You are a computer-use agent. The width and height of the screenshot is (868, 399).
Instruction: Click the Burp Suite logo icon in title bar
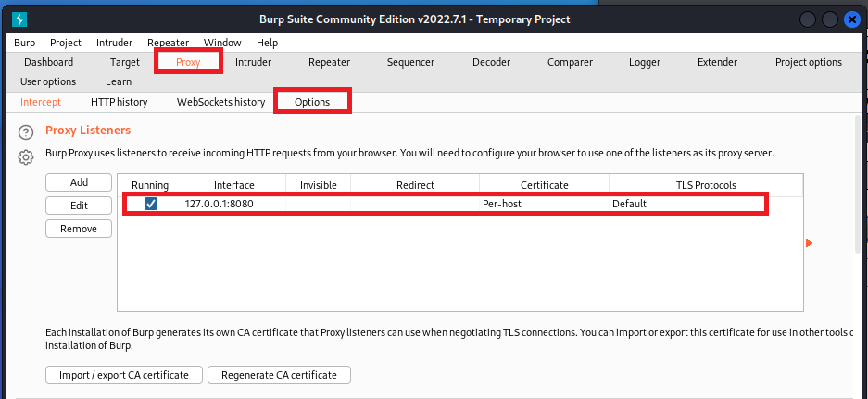[19, 19]
